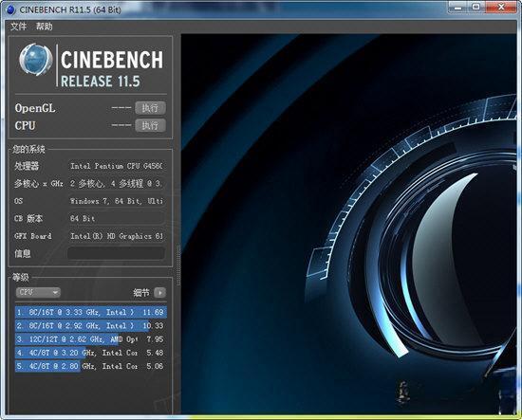Viewport: 522px width, 420px height.
Task: Open the 文件 menu
Action: 18,27
